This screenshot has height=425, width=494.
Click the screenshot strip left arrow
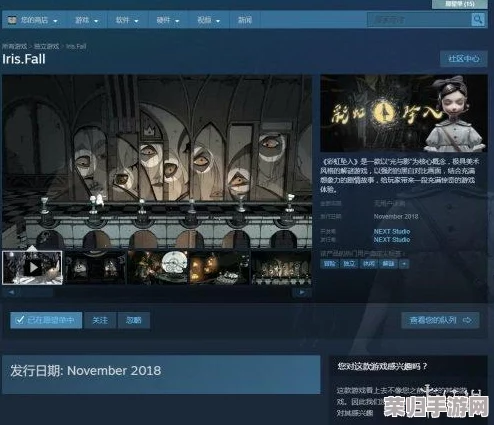11,292
